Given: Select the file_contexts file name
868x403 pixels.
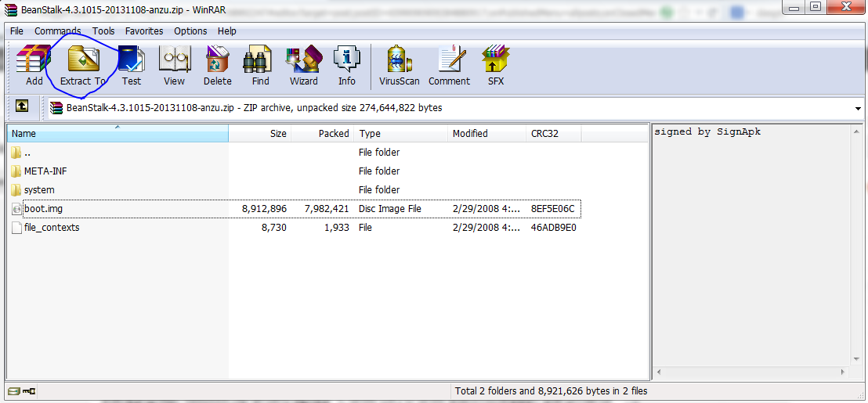Looking at the screenshot, I should tap(52, 227).
